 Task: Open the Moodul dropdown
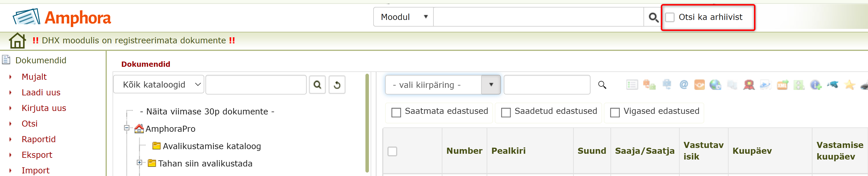coord(403,17)
